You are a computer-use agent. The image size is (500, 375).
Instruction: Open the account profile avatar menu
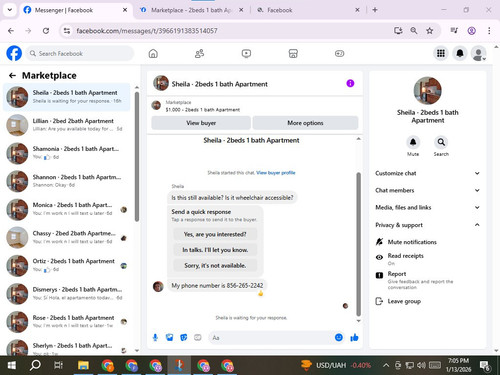click(x=478, y=53)
